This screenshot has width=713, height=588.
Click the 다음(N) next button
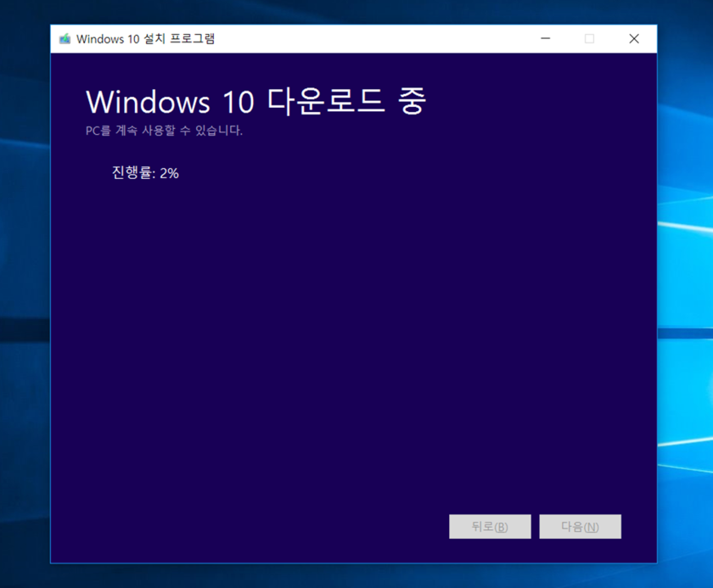point(580,527)
